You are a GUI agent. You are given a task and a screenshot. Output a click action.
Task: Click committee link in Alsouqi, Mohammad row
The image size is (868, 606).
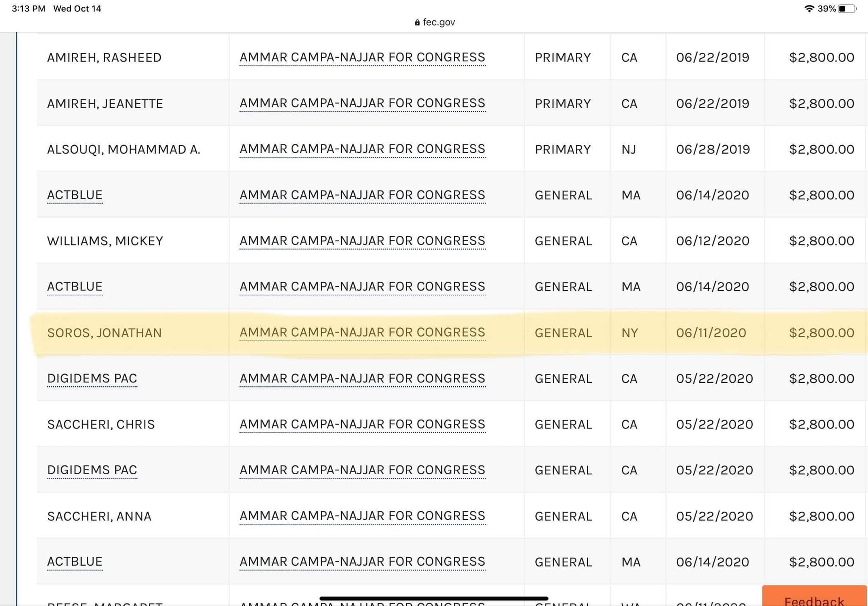362,149
